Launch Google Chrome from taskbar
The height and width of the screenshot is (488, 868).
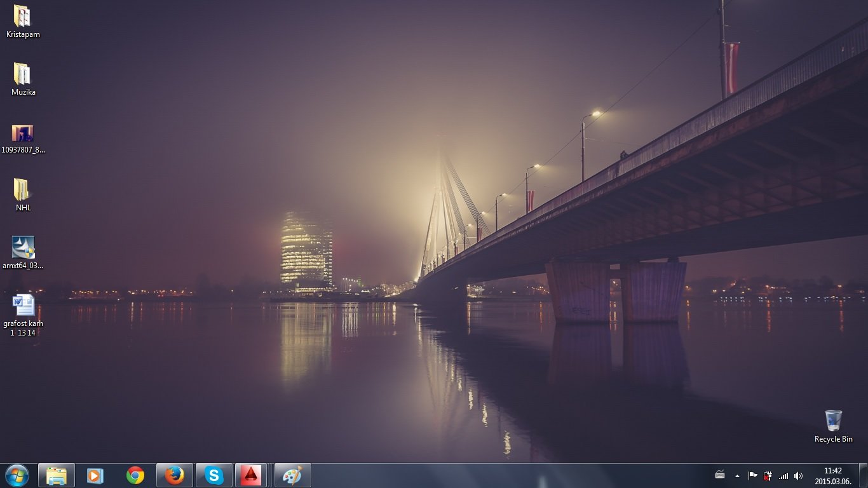(135, 475)
